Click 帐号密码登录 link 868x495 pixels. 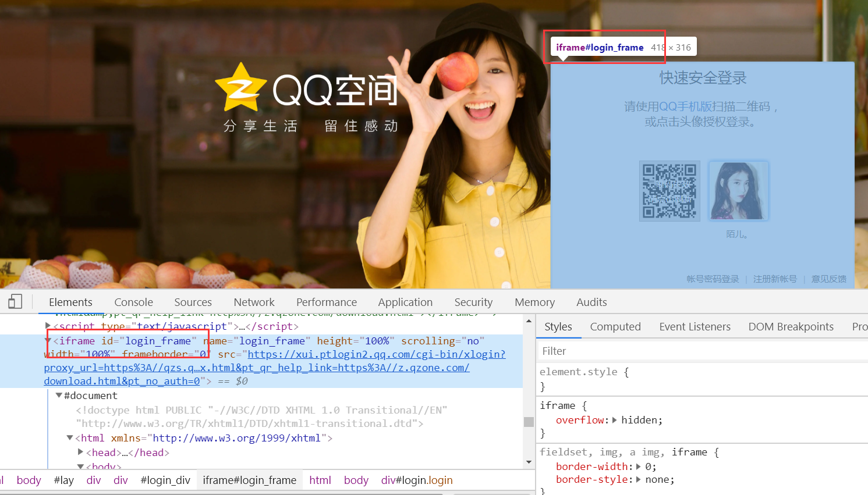[x=713, y=279]
